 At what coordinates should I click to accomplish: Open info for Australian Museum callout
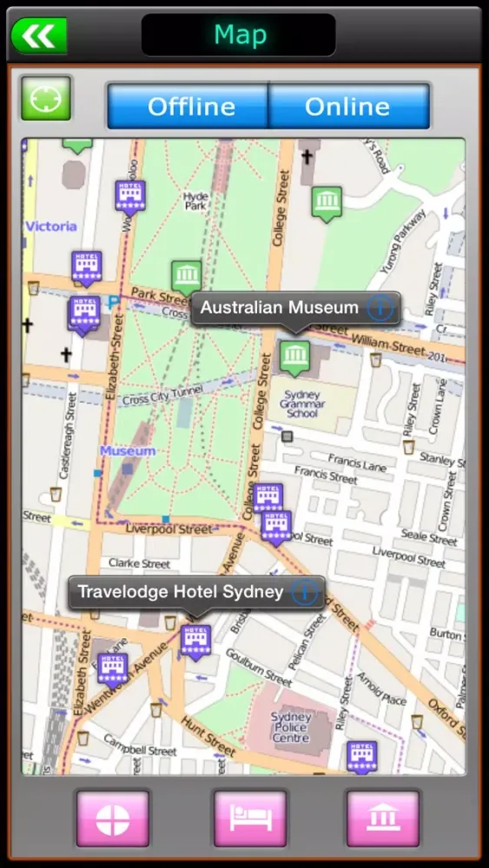pos(380,308)
